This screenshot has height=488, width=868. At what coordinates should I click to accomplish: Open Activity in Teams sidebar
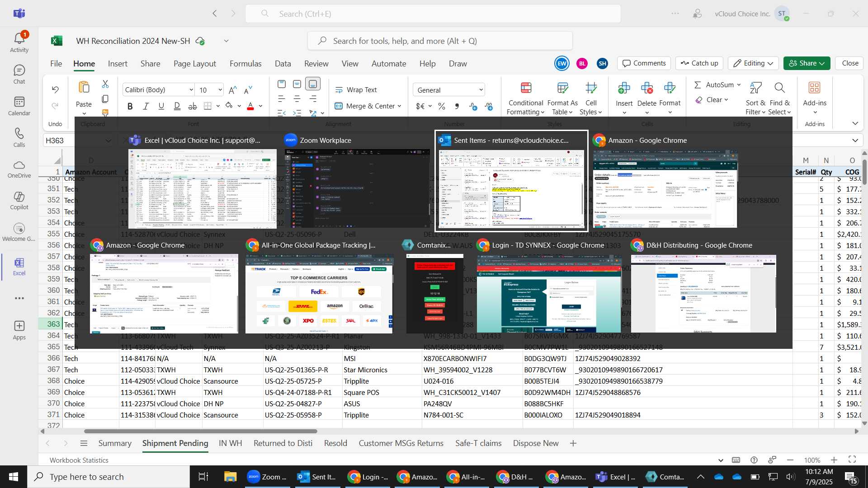pyautogui.click(x=19, y=42)
